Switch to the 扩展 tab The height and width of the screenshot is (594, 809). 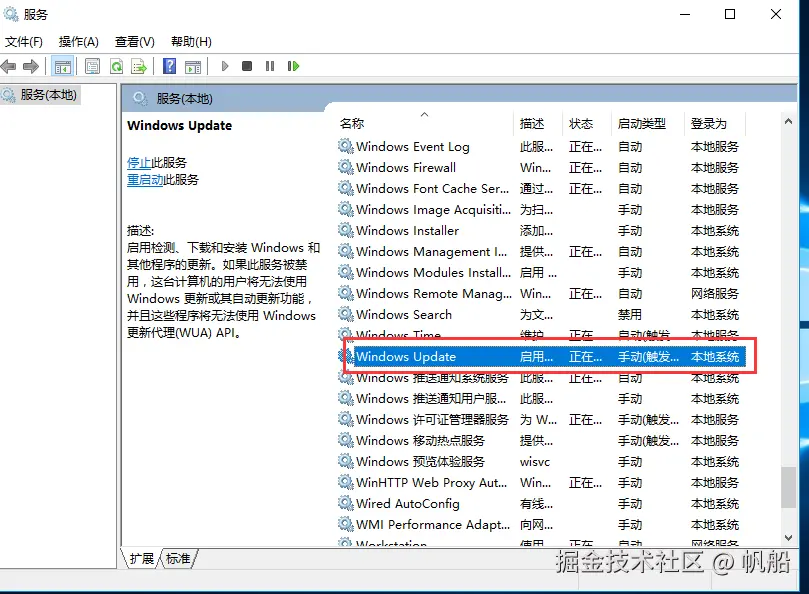pos(141,558)
